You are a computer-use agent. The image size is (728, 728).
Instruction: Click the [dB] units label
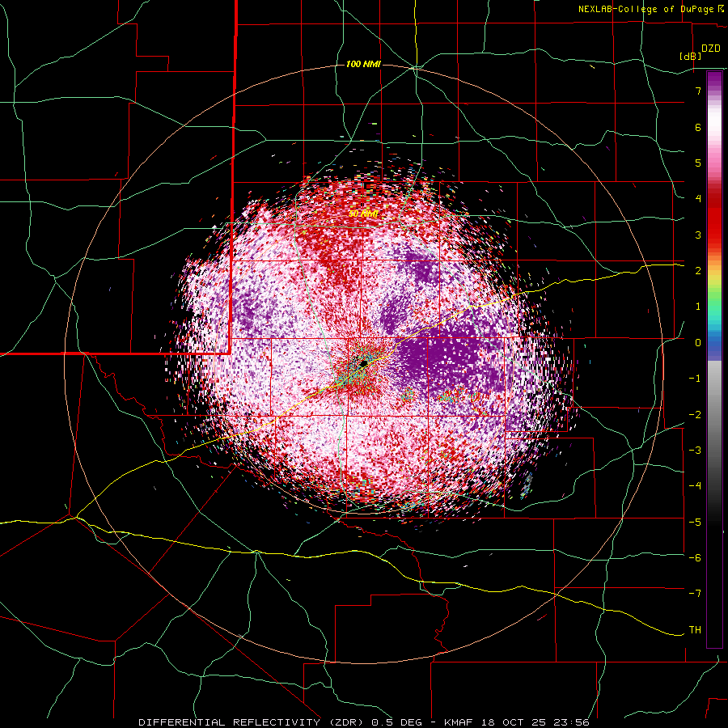691,56
